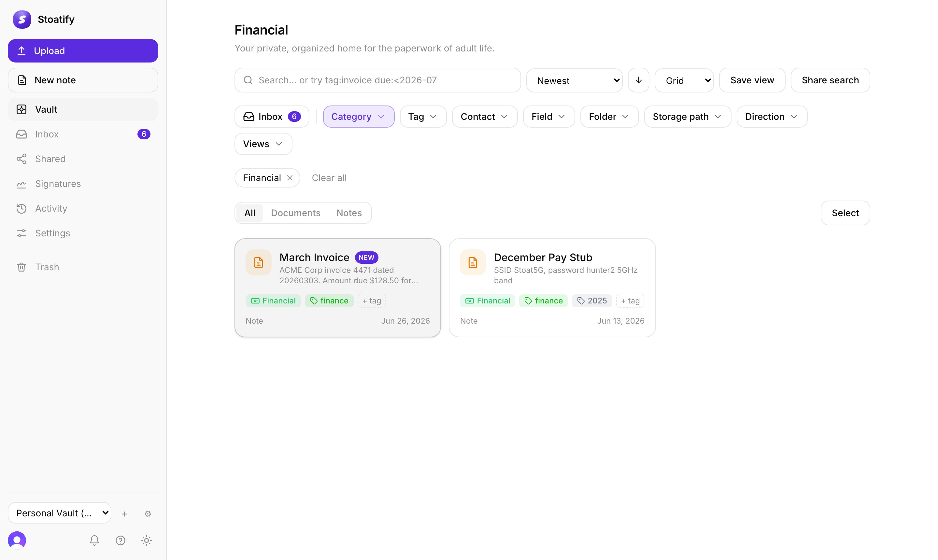
Task: Expand the Direction filter
Action: 772,117
